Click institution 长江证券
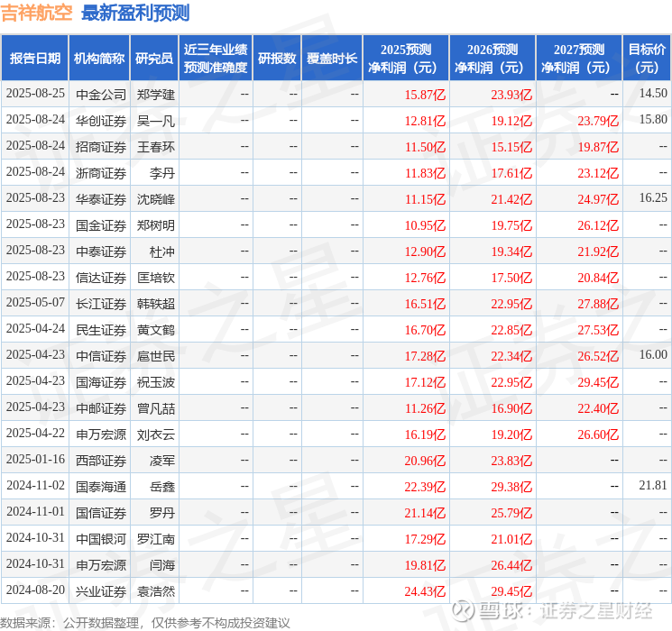This screenshot has height=631, width=672. (x=101, y=303)
